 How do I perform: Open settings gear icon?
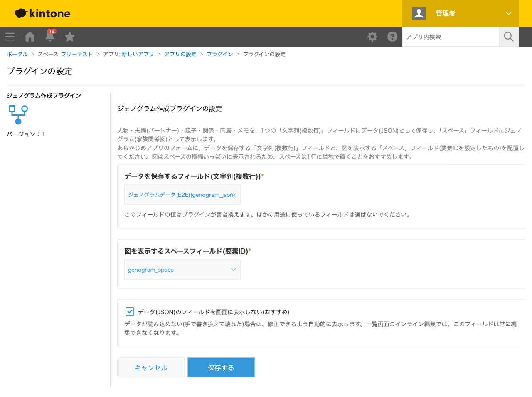coord(372,37)
